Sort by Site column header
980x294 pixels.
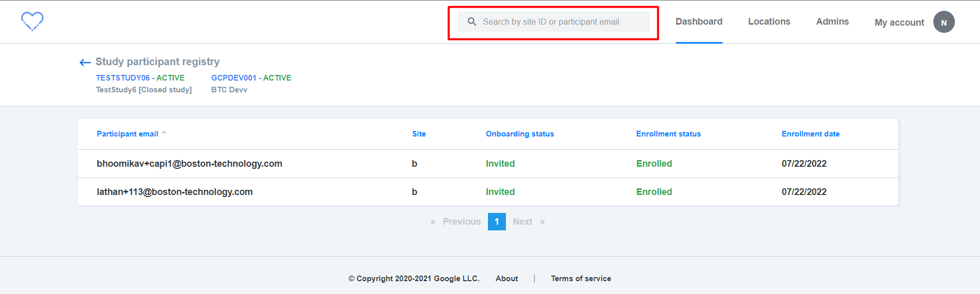[x=419, y=134]
